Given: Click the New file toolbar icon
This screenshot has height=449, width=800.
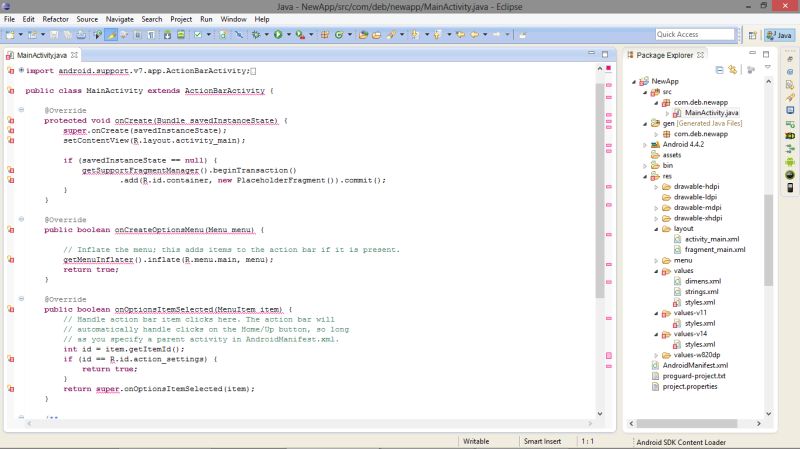Looking at the screenshot, I should [10, 35].
